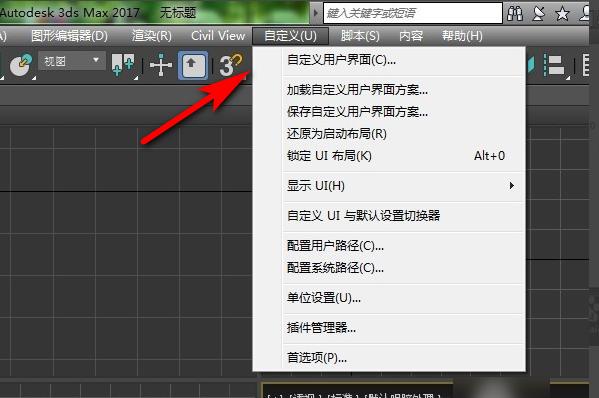Image resolution: width=599 pixels, height=398 pixels.
Task: Open the 内容 menu
Action: pos(411,36)
